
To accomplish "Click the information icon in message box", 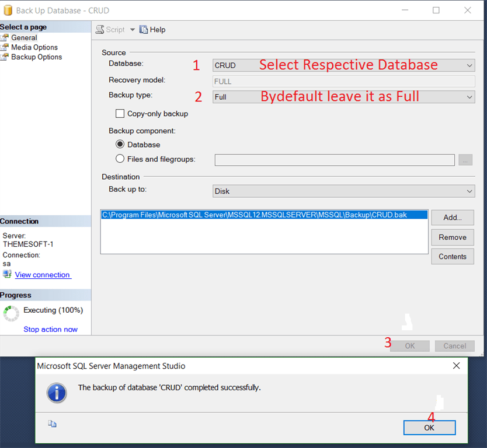I will coord(57,393).
